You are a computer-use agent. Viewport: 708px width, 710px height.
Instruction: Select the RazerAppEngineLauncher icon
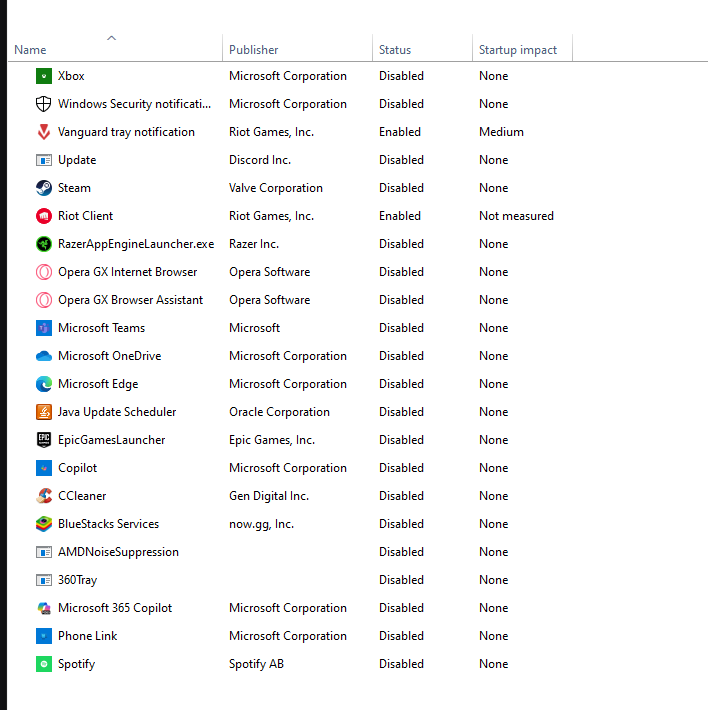pos(43,244)
